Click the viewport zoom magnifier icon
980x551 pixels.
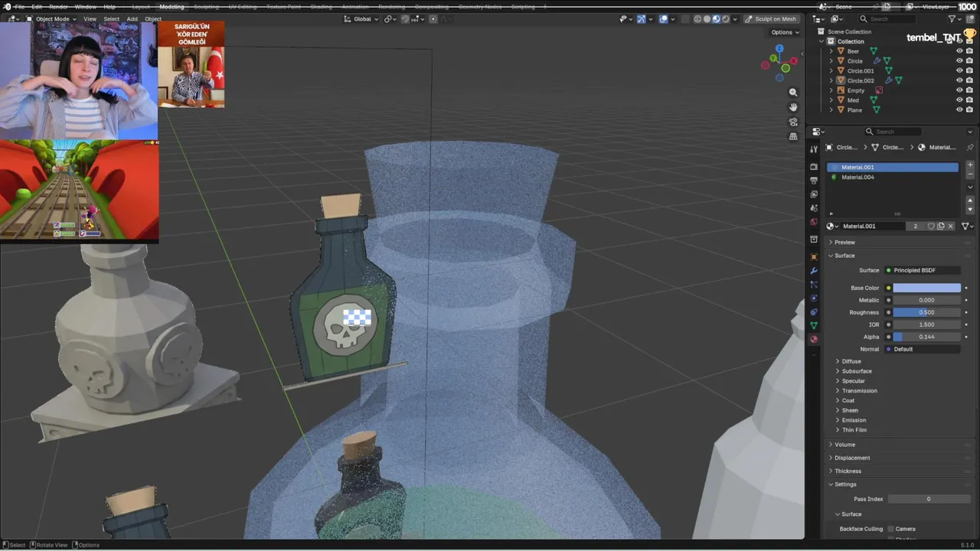[793, 92]
